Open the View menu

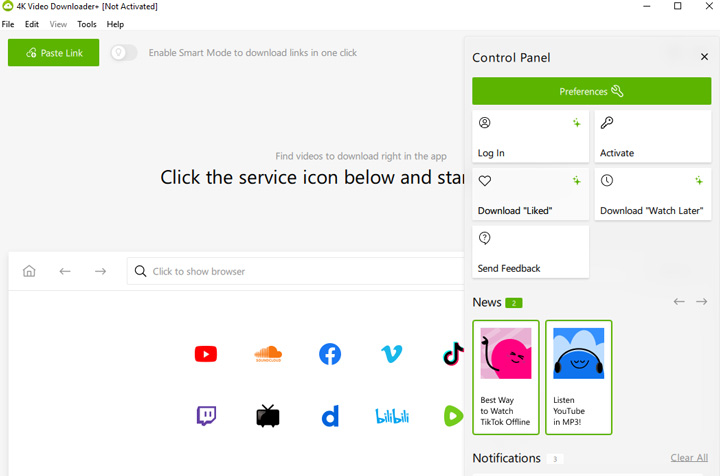pos(58,24)
